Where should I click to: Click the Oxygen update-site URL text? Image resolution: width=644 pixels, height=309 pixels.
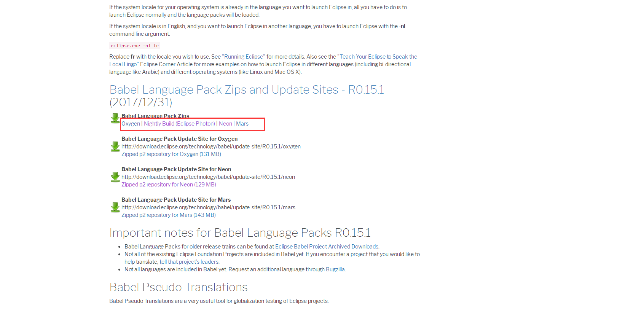[x=211, y=147]
